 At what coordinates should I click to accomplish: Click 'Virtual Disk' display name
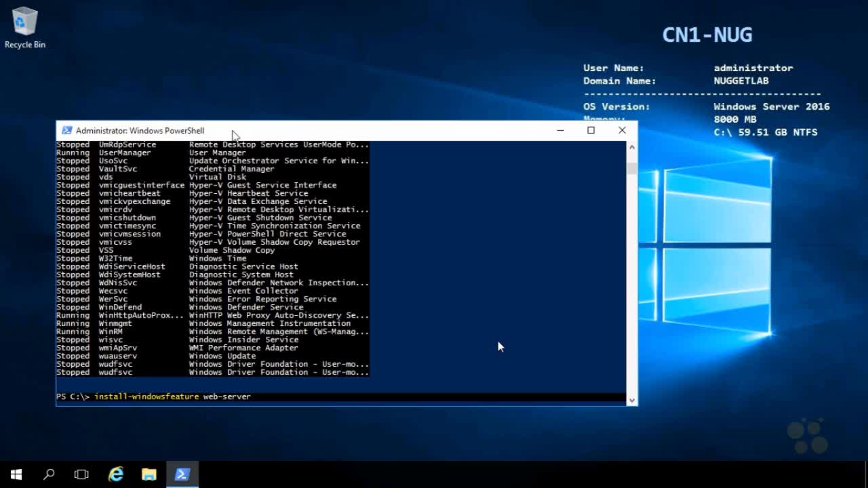tap(218, 177)
